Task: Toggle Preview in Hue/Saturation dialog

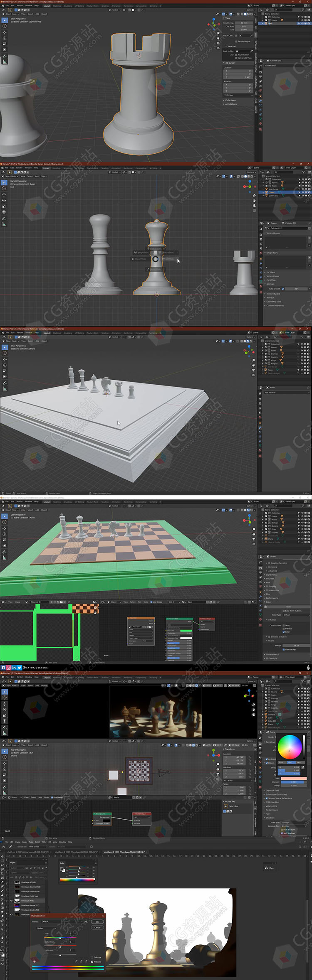Action: pos(92,962)
